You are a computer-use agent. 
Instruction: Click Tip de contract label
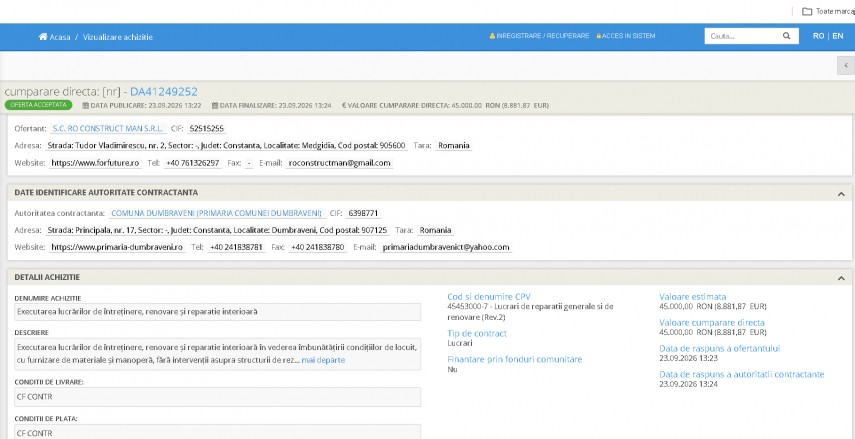click(x=477, y=333)
